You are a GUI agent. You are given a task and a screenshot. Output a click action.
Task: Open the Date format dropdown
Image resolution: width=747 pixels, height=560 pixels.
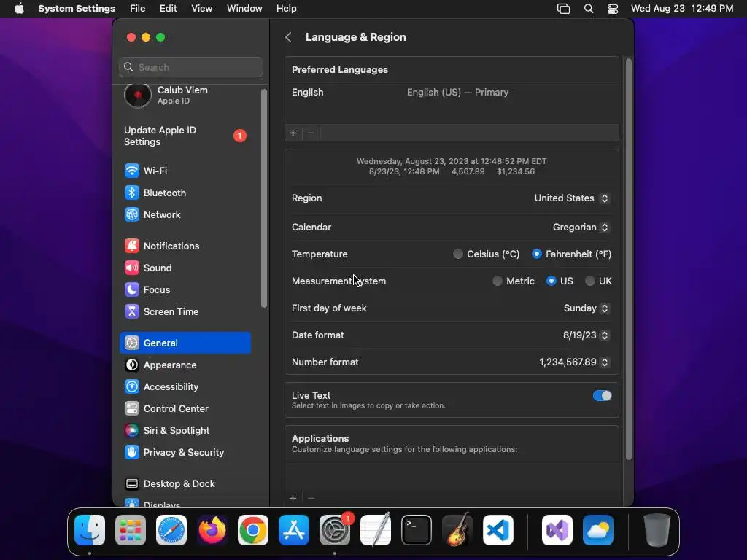(586, 335)
